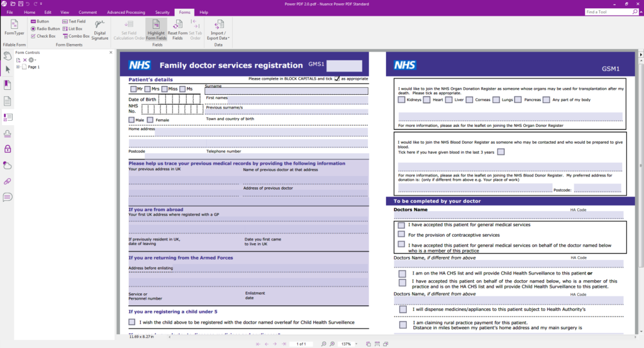644x348 pixels.
Task: Tick the Ms checkbox
Action: [x=182, y=89]
